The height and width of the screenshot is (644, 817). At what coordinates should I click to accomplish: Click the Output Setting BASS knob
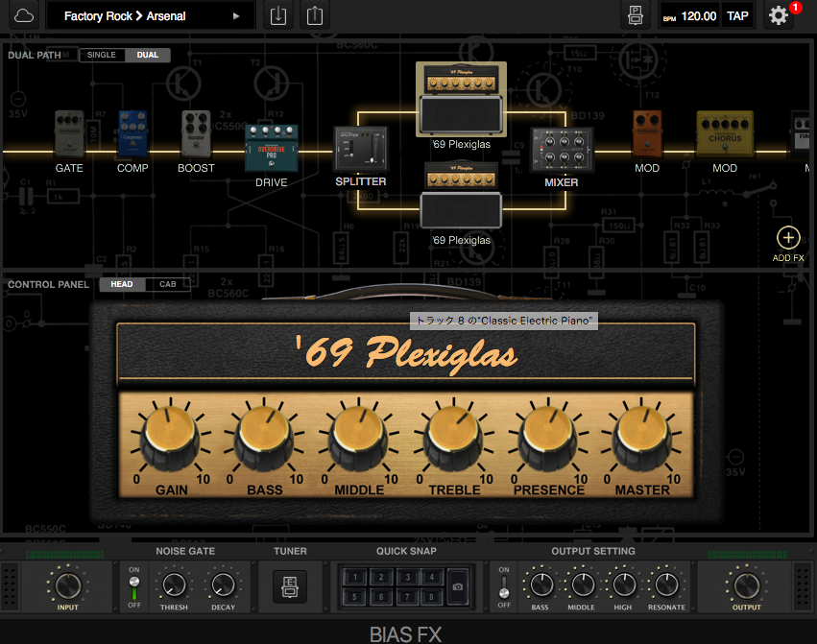click(541, 584)
